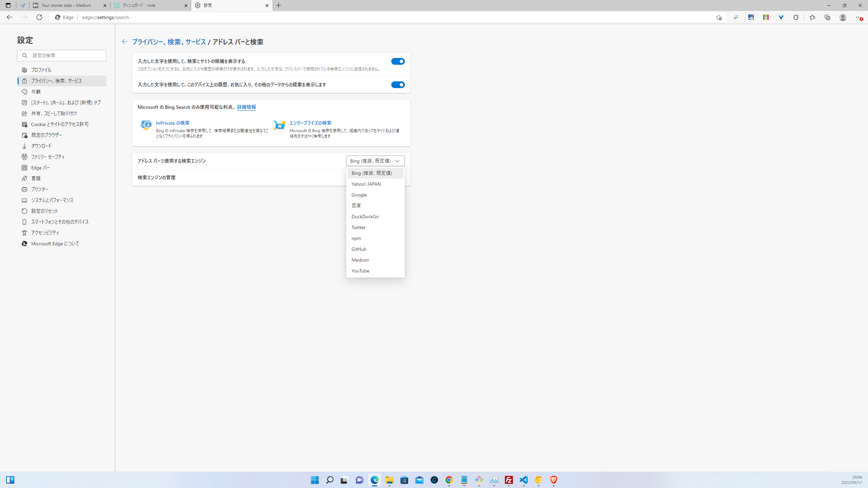868x488 pixels.
Task: Open new tab with plus button
Action: (x=279, y=5)
